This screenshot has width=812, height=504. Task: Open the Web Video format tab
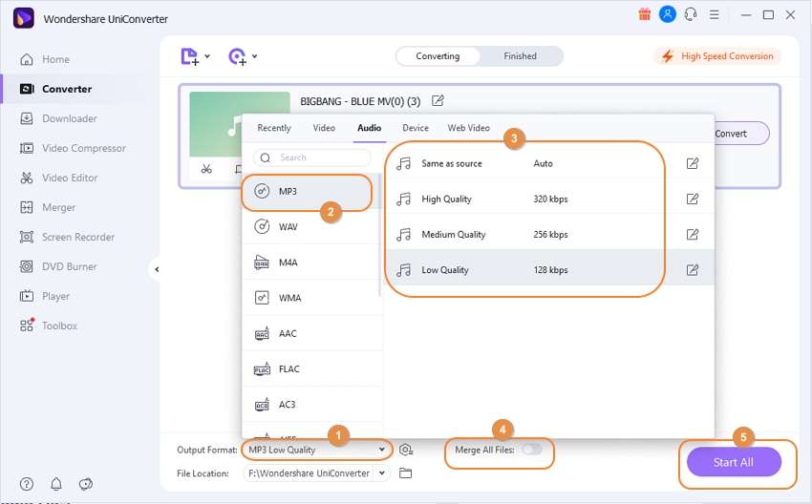(469, 128)
